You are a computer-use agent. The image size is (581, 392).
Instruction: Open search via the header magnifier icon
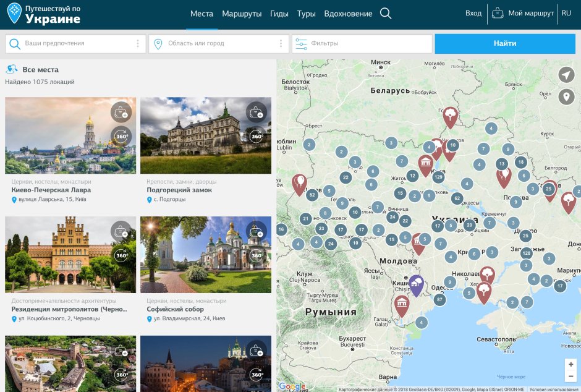(x=386, y=14)
